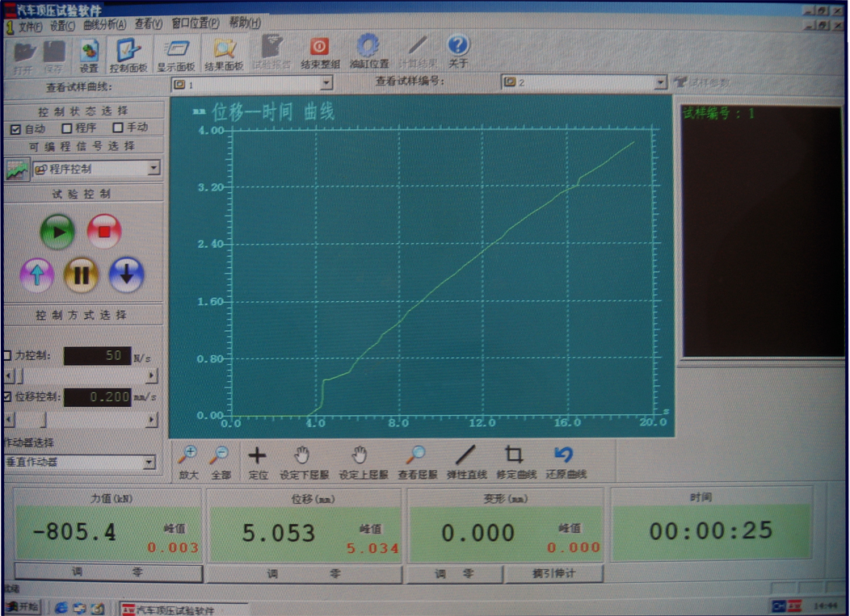Uncheck the 位移控制 checkbox
Image resolution: width=850 pixels, height=616 pixels.
8,397
